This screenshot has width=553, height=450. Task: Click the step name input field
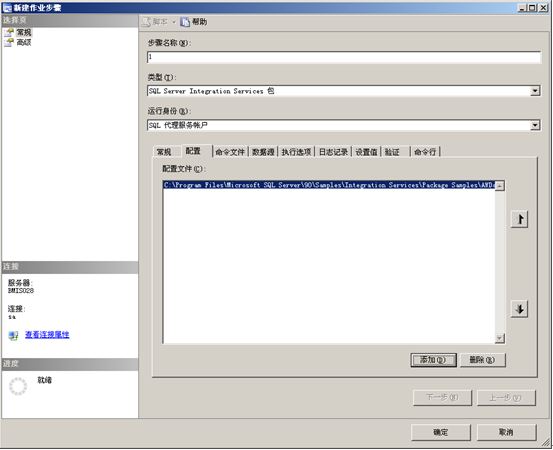(x=344, y=57)
